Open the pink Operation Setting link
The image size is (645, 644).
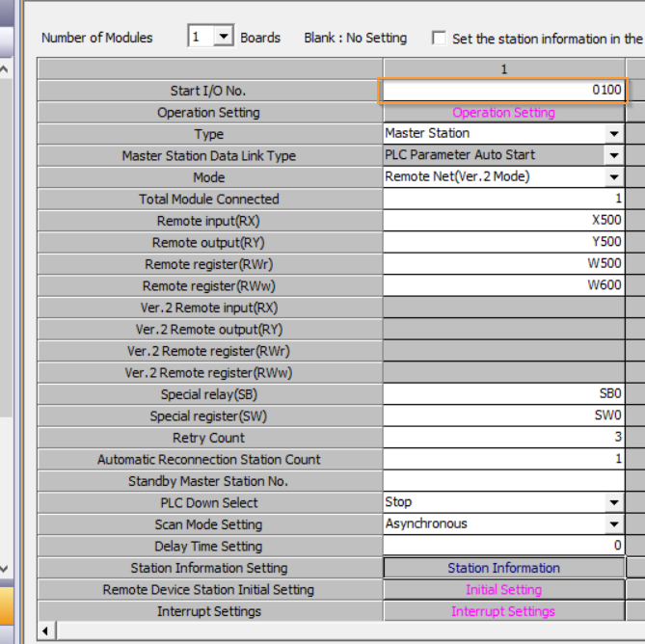pyautogui.click(x=503, y=112)
